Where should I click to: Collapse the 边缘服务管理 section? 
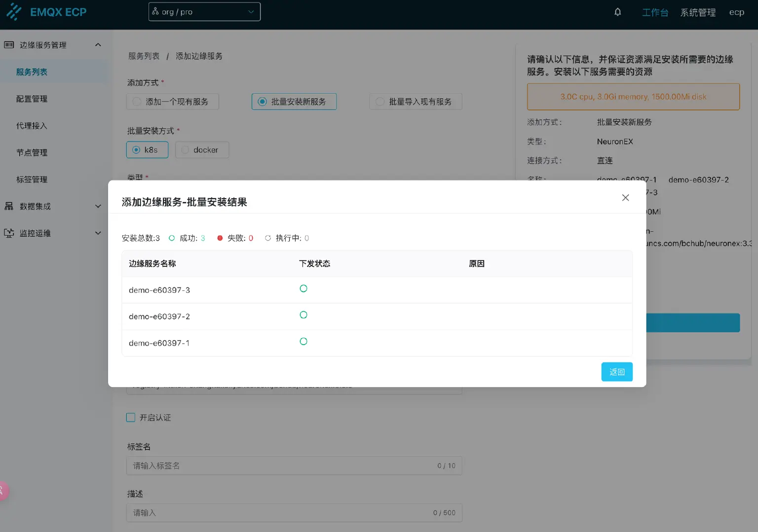tap(98, 44)
